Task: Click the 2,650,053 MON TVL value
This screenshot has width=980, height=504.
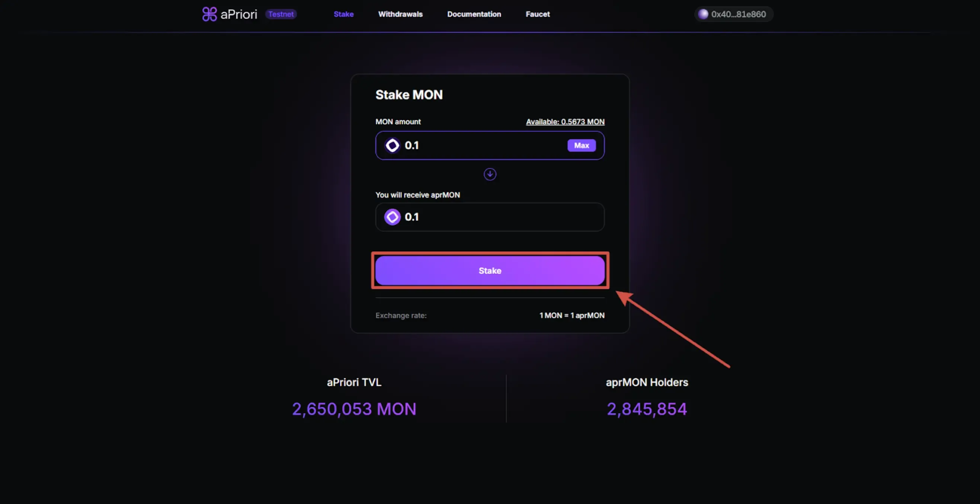Action: (x=354, y=409)
